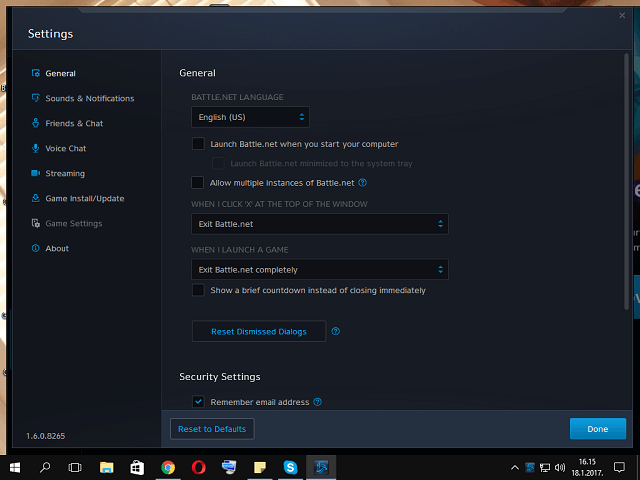
Task: Click the Friends & Chat person icon
Action: pyautogui.click(x=36, y=123)
